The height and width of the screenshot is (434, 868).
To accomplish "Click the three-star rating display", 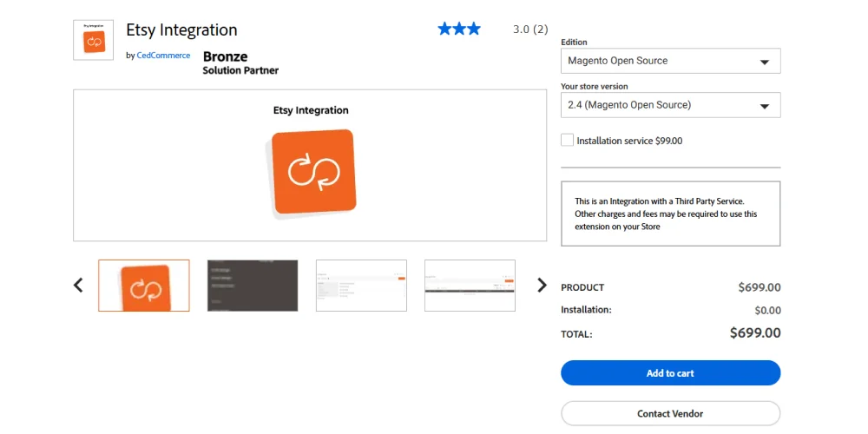I will [x=459, y=30].
